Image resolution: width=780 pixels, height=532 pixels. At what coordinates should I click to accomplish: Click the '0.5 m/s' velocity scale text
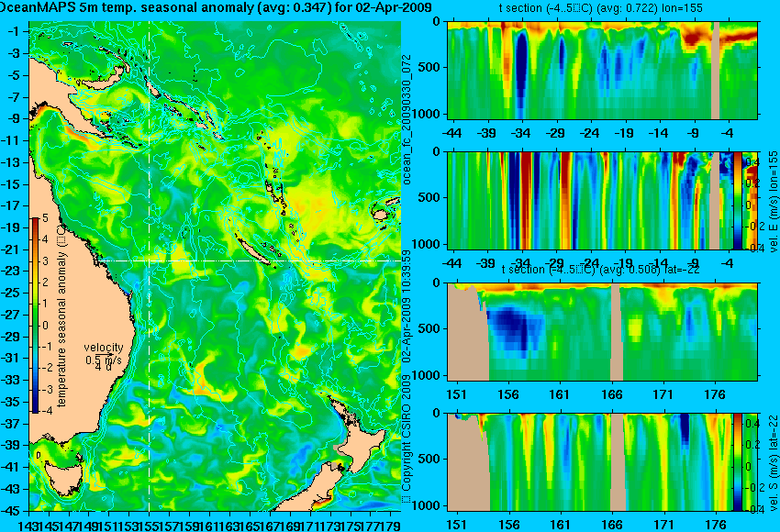pyautogui.click(x=104, y=359)
